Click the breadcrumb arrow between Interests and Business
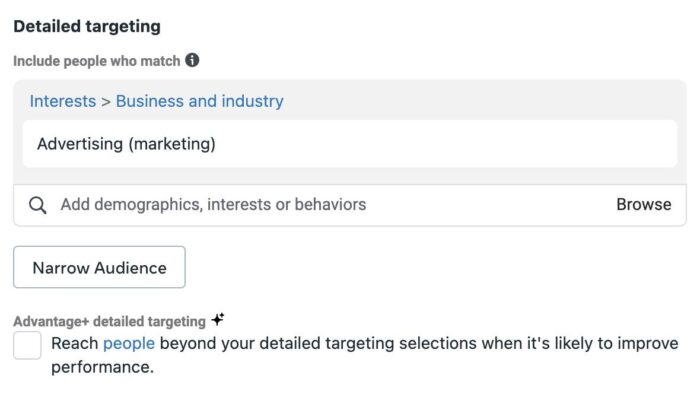The width and height of the screenshot is (700, 394). (106, 102)
